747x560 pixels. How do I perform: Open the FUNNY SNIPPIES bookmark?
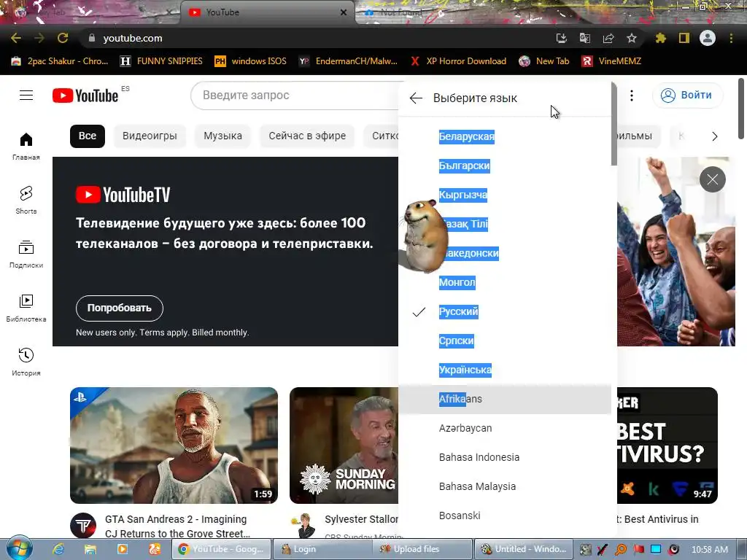click(x=161, y=61)
